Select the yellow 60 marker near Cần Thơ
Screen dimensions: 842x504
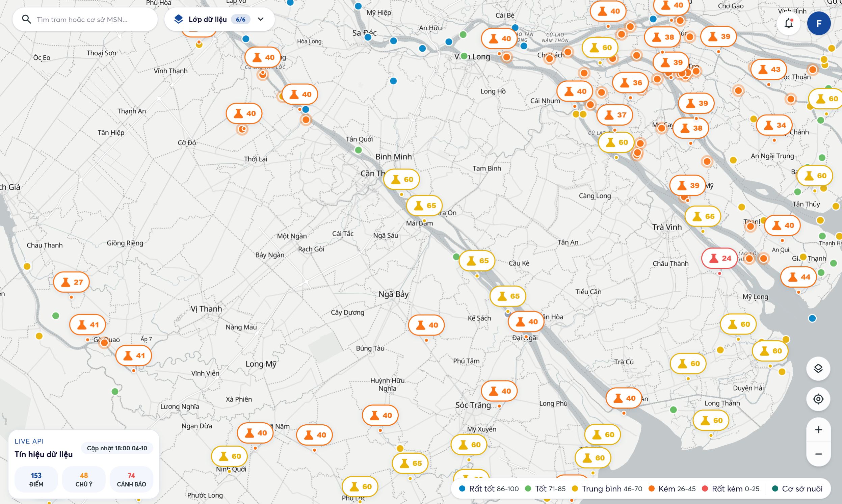tap(401, 179)
